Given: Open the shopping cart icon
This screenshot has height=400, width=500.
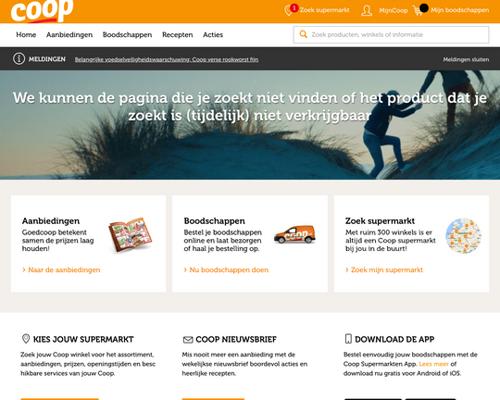Looking at the screenshot, I should (x=418, y=10).
